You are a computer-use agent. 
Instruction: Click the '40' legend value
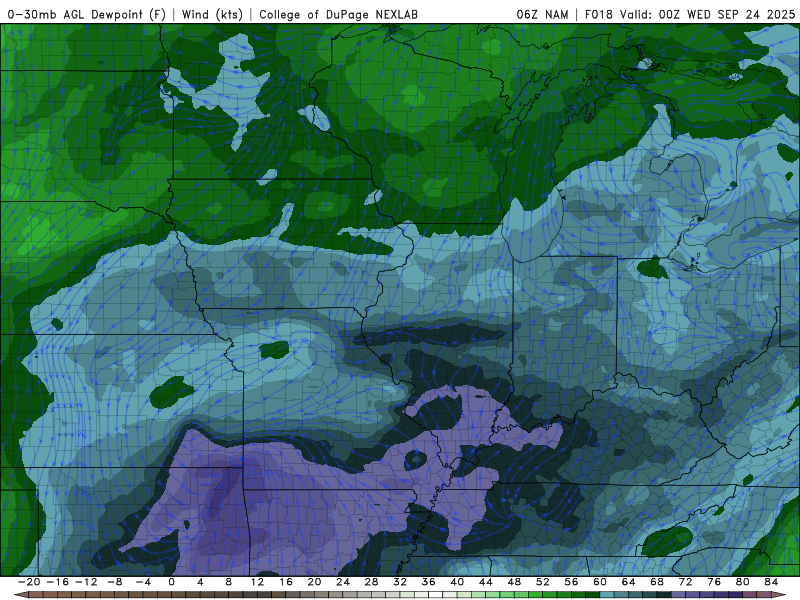click(x=457, y=582)
